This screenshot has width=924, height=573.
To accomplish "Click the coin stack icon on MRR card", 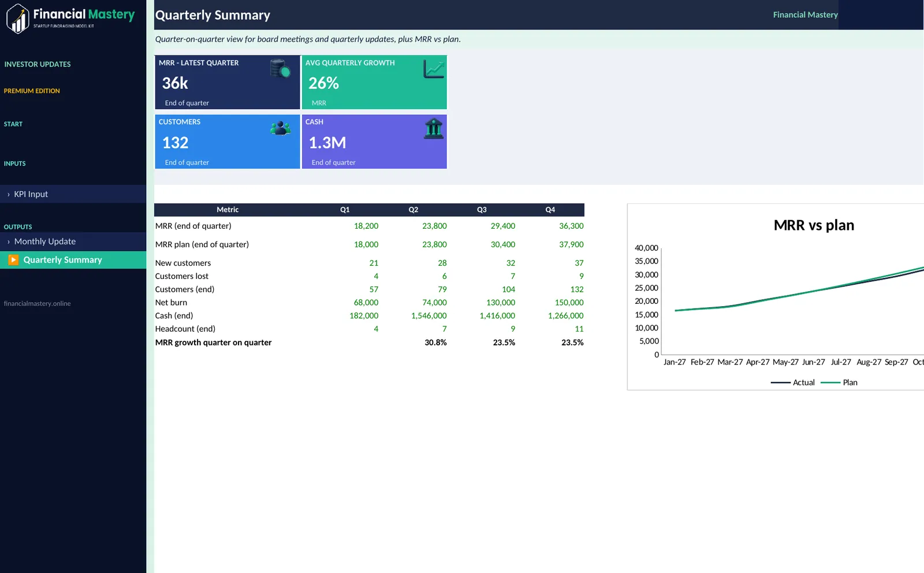I will [x=280, y=69].
